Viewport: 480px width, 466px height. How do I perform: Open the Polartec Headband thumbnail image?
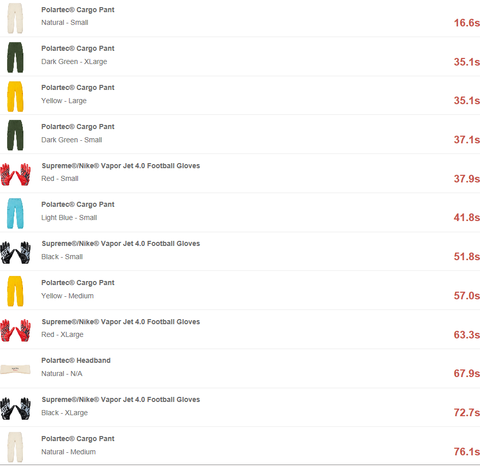15,370
